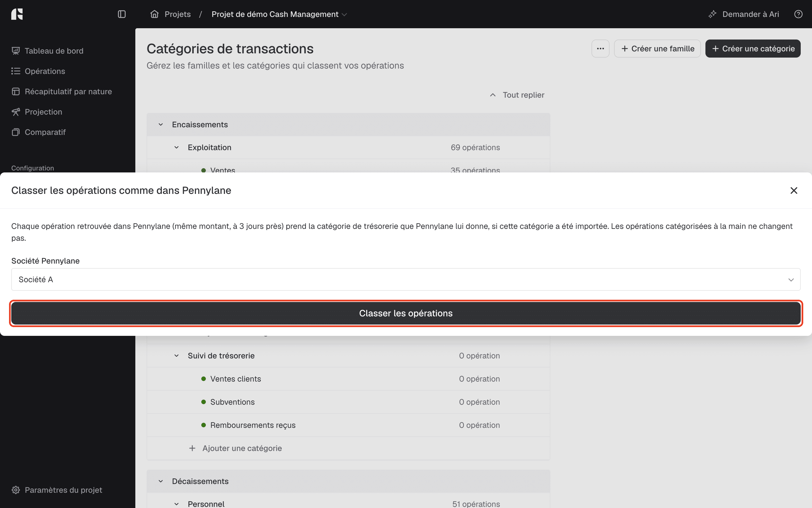
Task: Collapse the Encaissements section chevron
Action: [161, 125]
